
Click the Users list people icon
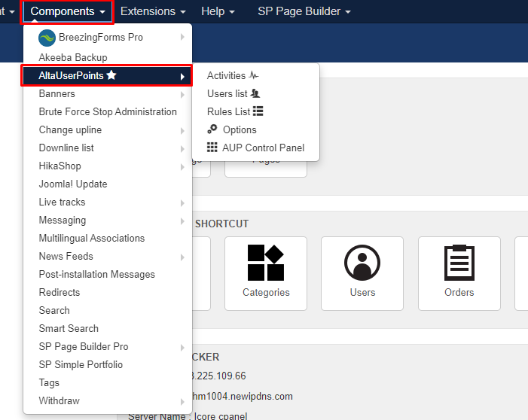click(x=255, y=93)
